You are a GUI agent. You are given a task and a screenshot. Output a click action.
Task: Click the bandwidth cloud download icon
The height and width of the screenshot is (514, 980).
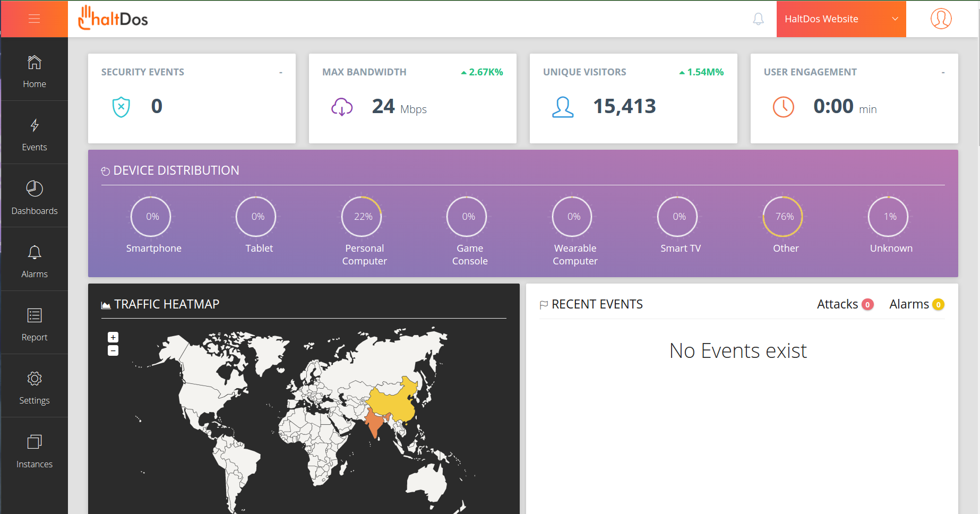coord(342,107)
